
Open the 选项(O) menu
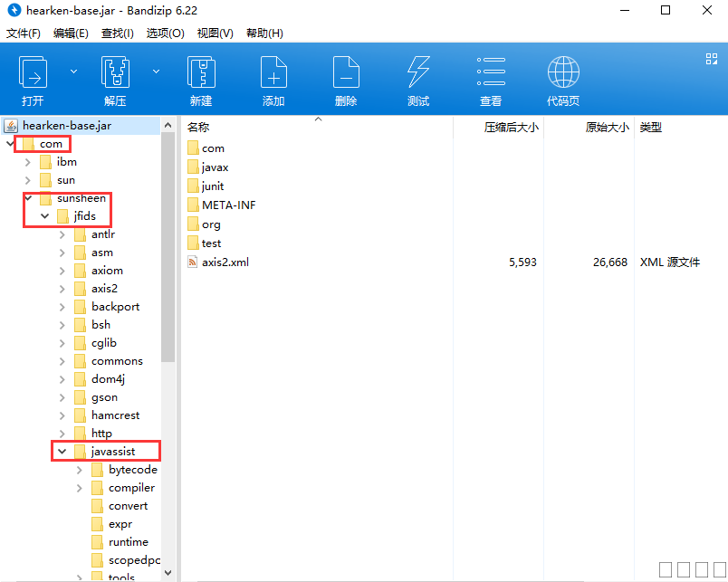coord(165,33)
